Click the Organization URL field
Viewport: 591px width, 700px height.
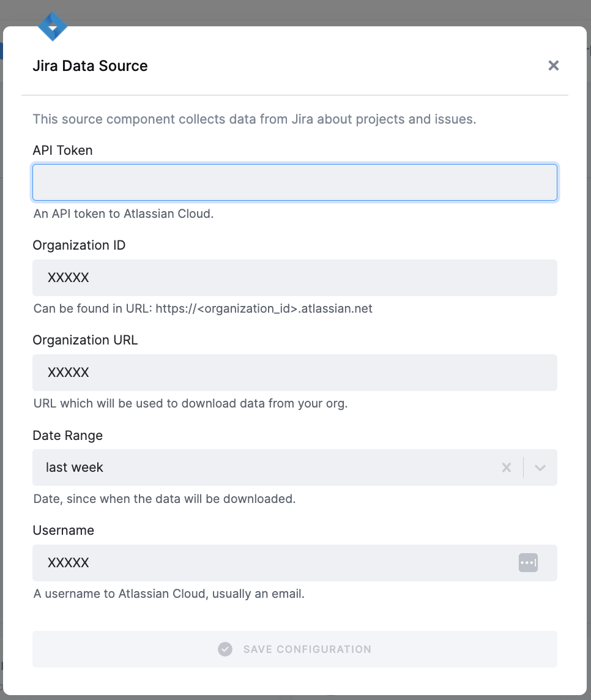(295, 372)
